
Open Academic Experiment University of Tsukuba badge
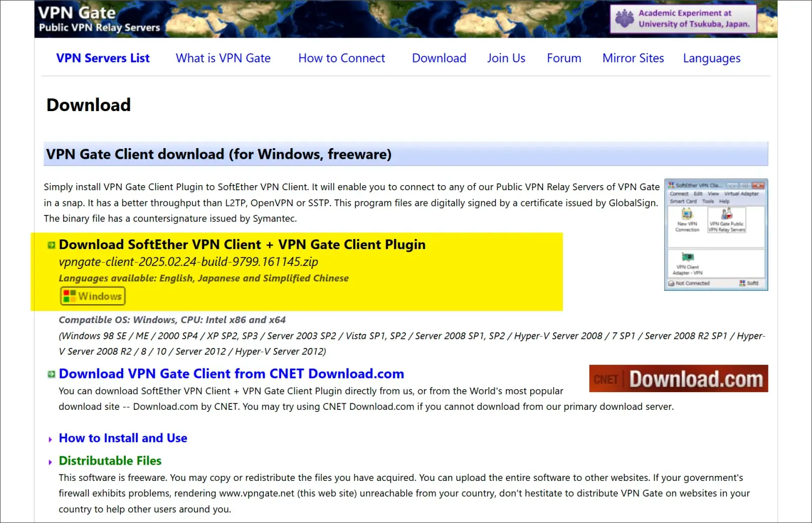[x=684, y=19]
